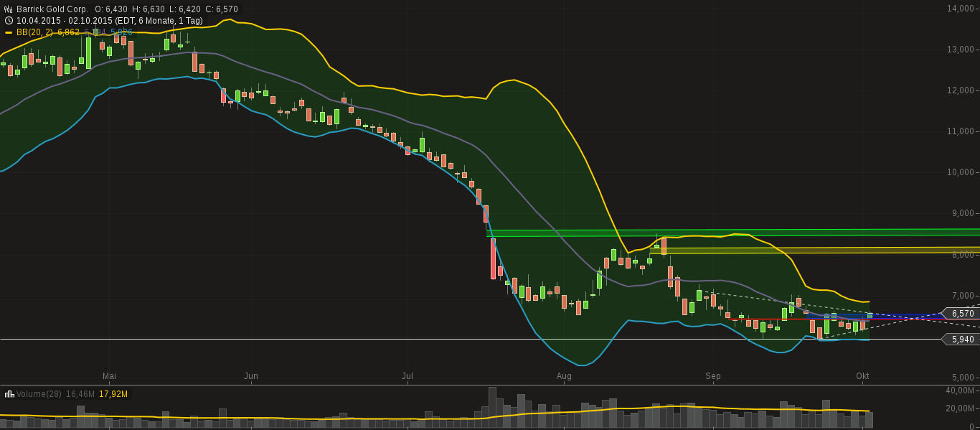Click the bar-chart glyph in volume panel
Screen dimensions: 980x430
pos(11,393)
